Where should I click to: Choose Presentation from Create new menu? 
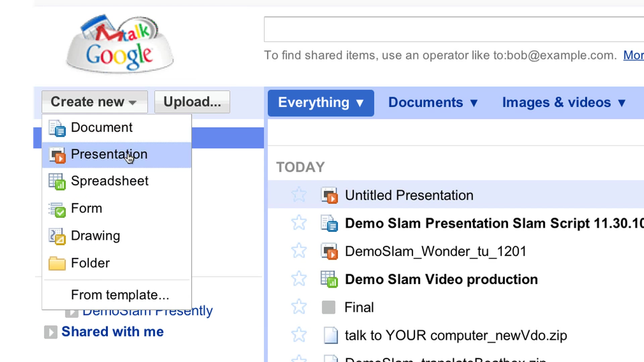[x=109, y=155]
